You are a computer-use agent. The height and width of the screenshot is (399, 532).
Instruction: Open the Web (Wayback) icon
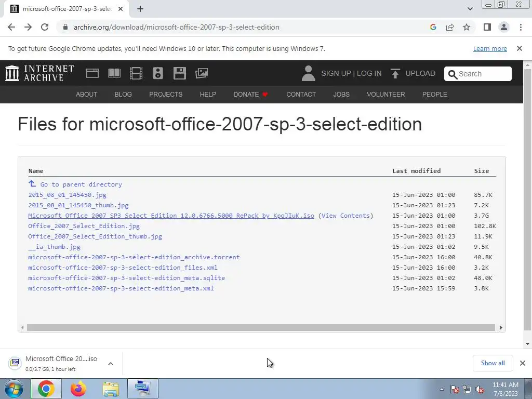click(x=92, y=73)
